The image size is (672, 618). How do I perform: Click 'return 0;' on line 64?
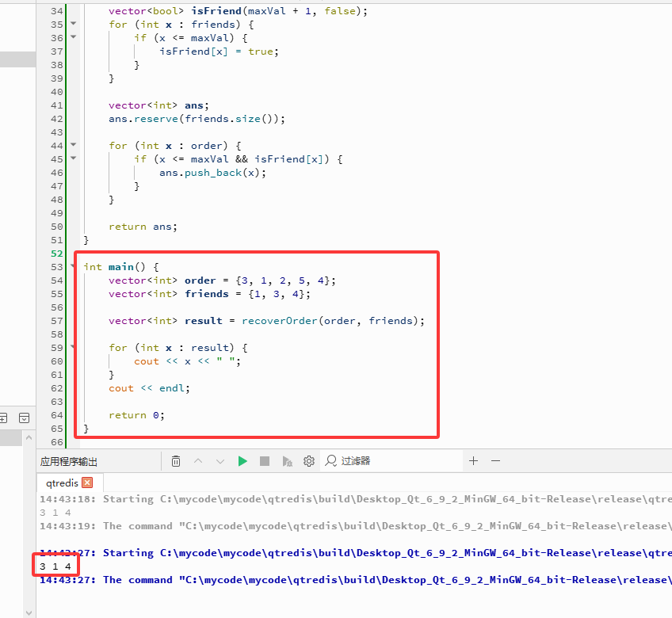(x=136, y=415)
